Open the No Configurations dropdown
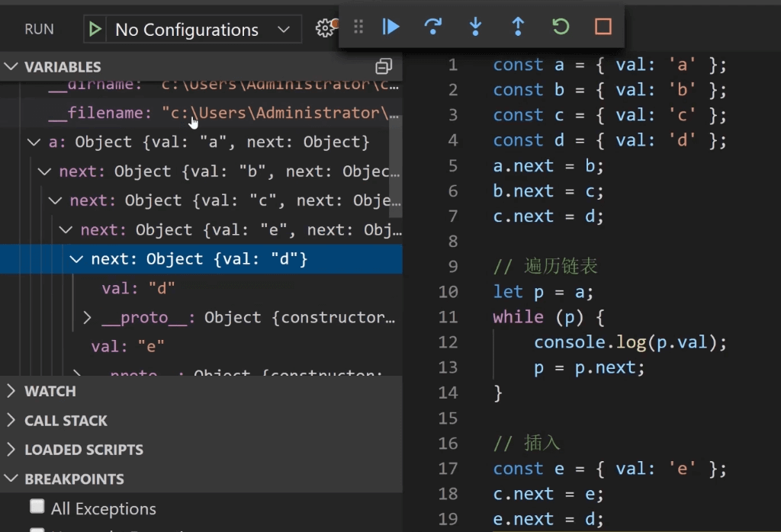781x532 pixels. click(x=203, y=30)
